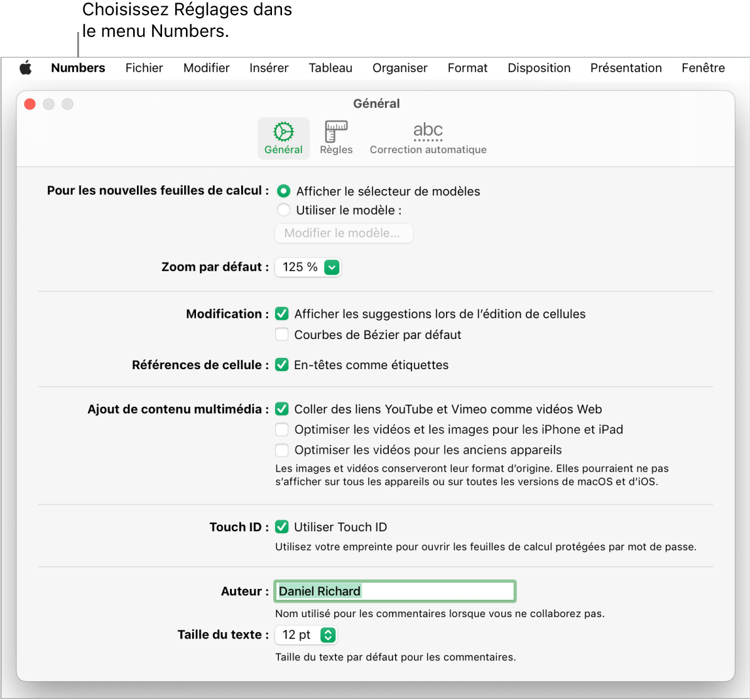
Task: Click the "Général" window title
Action: click(x=376, y=104)
